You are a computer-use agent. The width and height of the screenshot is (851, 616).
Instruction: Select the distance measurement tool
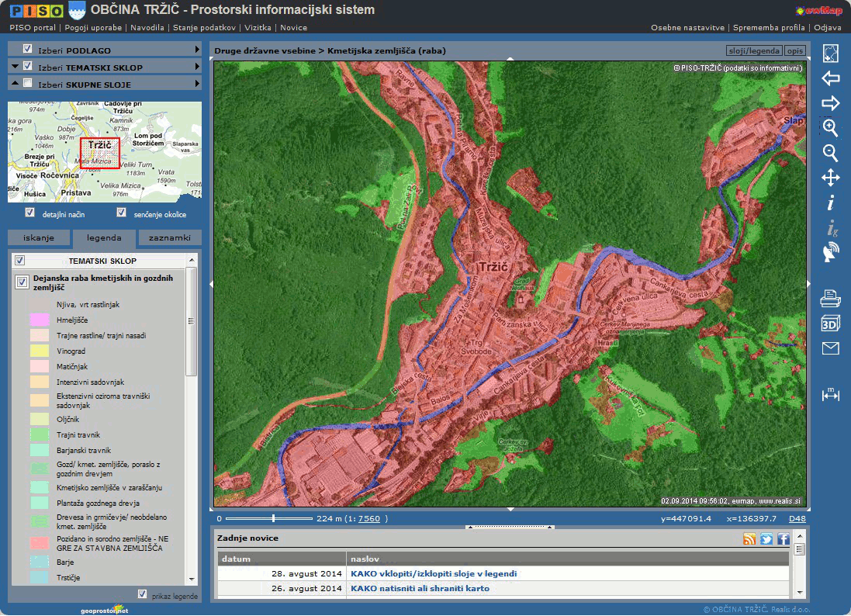[830, 395]
